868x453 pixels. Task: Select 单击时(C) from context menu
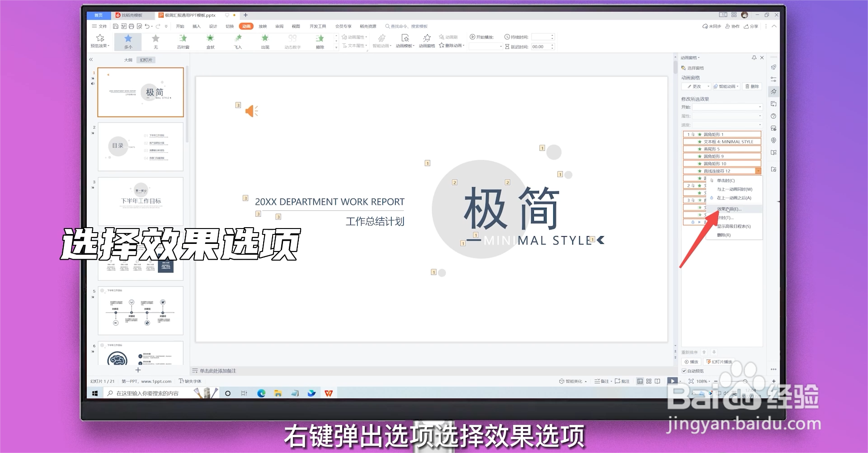[726, 180]
